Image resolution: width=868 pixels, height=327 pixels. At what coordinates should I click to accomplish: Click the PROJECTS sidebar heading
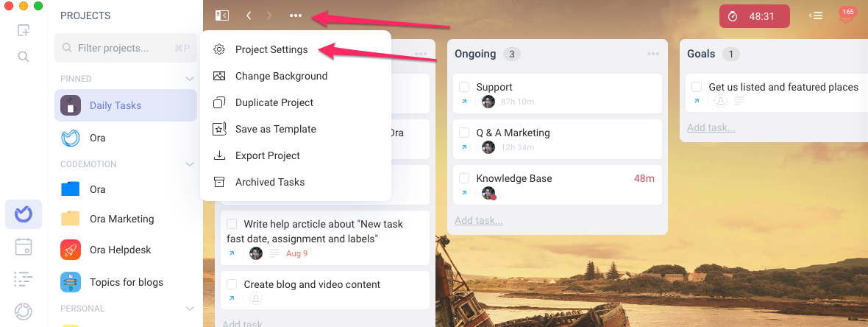click(x=85, y=16)
